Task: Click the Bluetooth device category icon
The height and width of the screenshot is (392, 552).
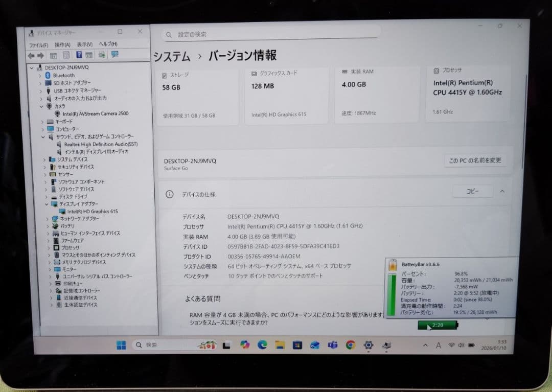Action: (x=48, y=75)
